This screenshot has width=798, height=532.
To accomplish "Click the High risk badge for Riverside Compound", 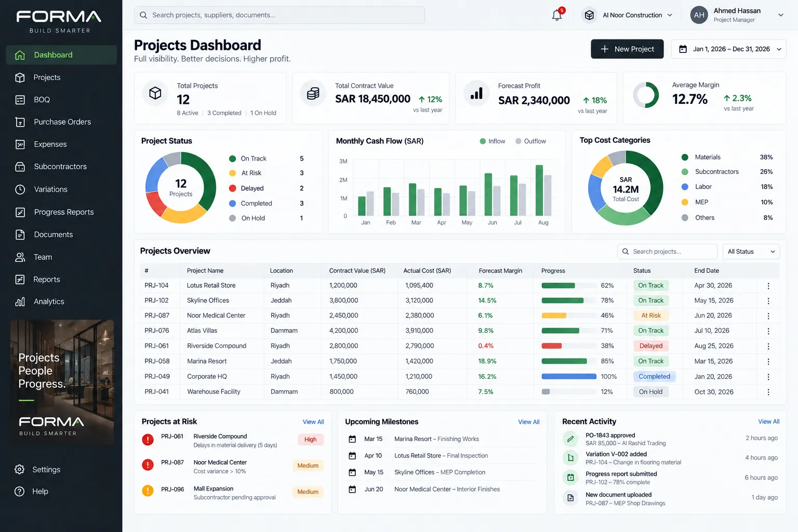I will tap(311, 440).
